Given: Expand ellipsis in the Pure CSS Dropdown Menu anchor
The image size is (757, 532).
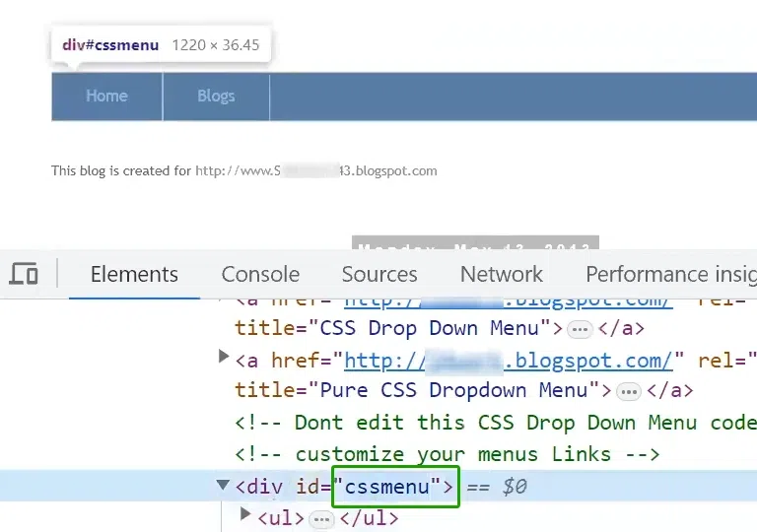Looking at the screenshot, I should coord(628,391).
